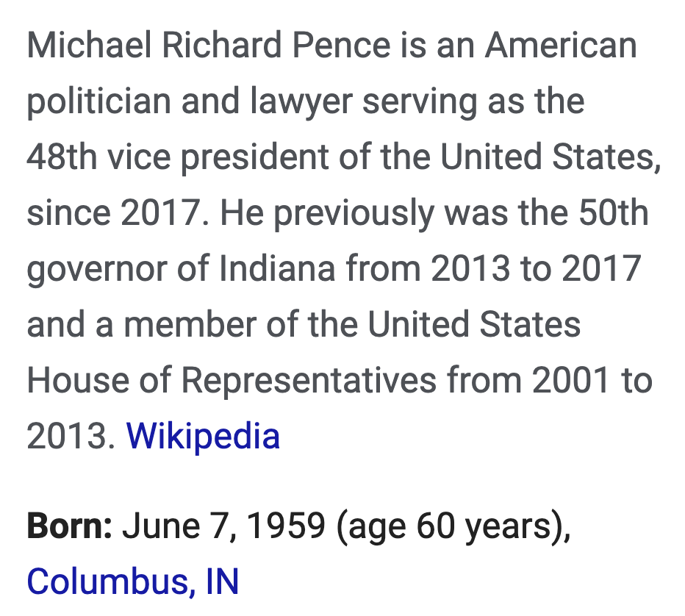This screenshot has width=685, height=616.
Task: Click '2013.' before the Wikipedia link
Action: click(71, 436)
